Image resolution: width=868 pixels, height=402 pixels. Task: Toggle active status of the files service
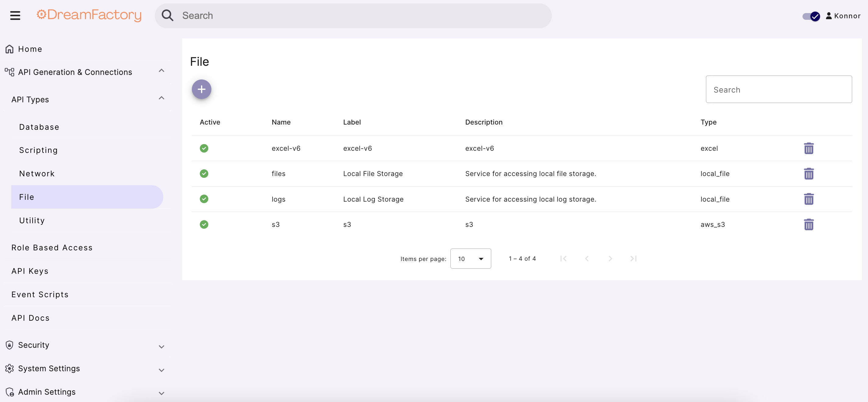[x=204, y=173]
